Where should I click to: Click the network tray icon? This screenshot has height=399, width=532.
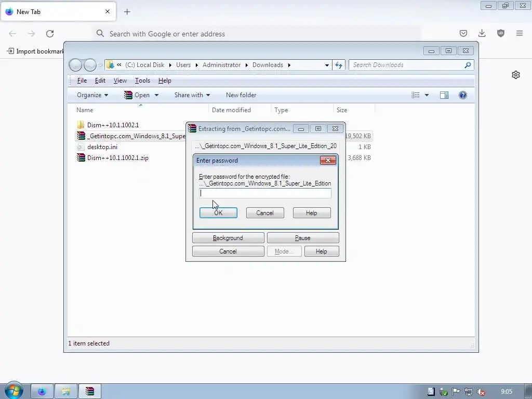(469, 392)
